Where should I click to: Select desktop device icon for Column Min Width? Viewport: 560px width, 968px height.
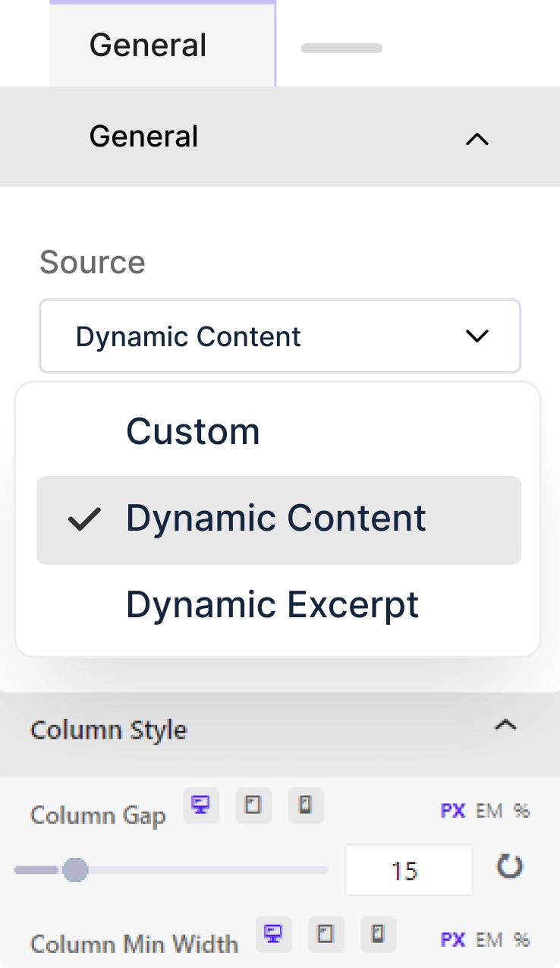(274, 933)
